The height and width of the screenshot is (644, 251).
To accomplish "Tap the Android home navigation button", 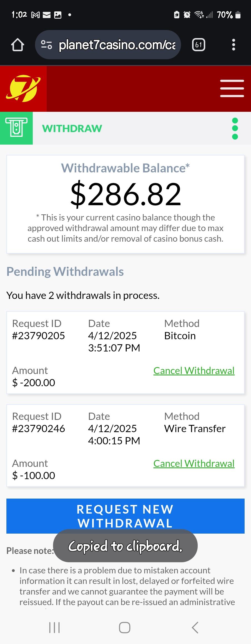I will click(x=125, y=627).
